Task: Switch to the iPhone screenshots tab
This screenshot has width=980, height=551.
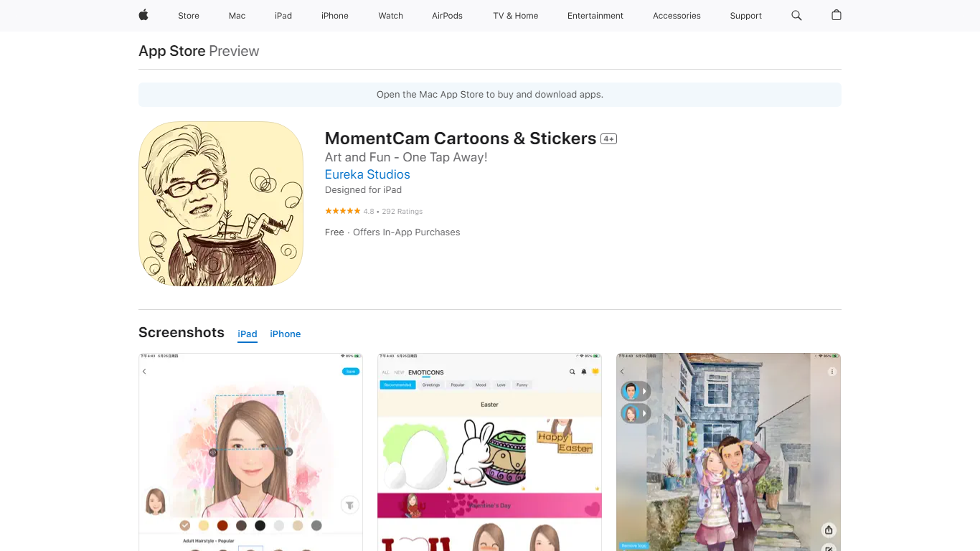Action: [285, 334]
